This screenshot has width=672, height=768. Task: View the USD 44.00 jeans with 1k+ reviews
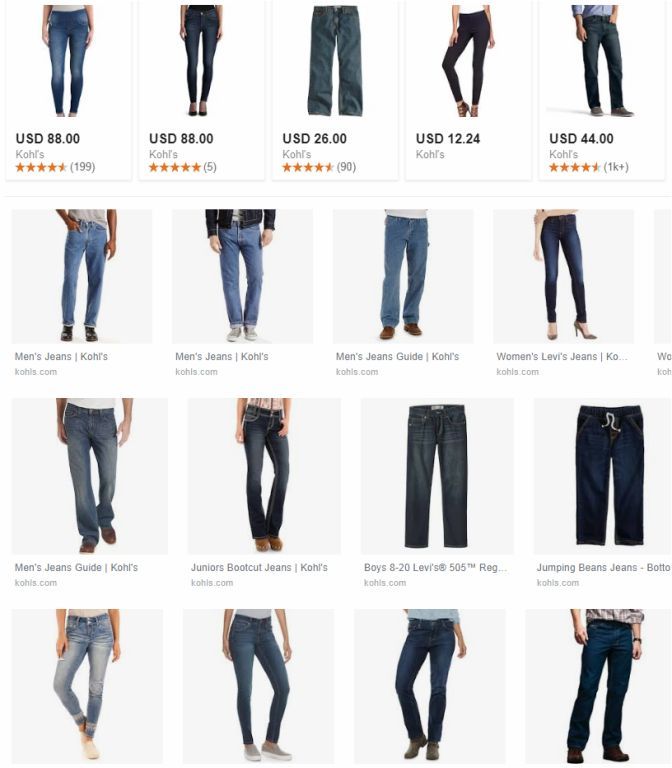[601, 91]
